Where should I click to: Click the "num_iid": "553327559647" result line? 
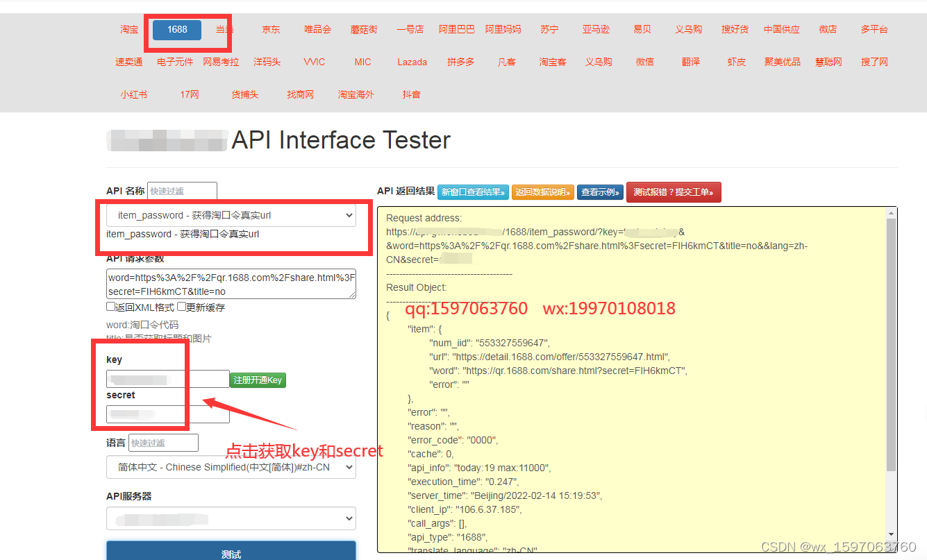pos(490,343)
